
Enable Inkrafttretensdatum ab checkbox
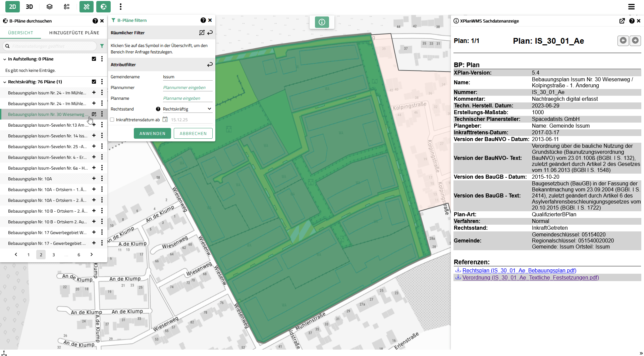click(112, 120)
